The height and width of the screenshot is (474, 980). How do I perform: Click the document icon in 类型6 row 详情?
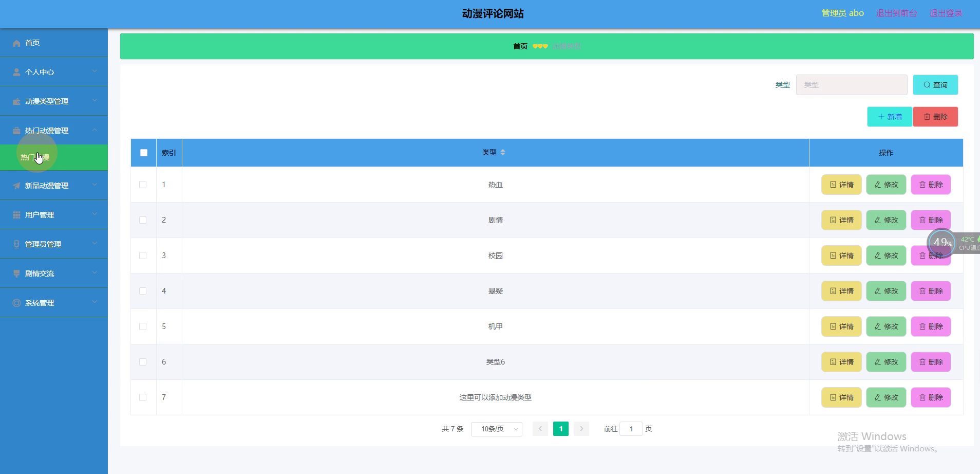(x=833, y=362)
